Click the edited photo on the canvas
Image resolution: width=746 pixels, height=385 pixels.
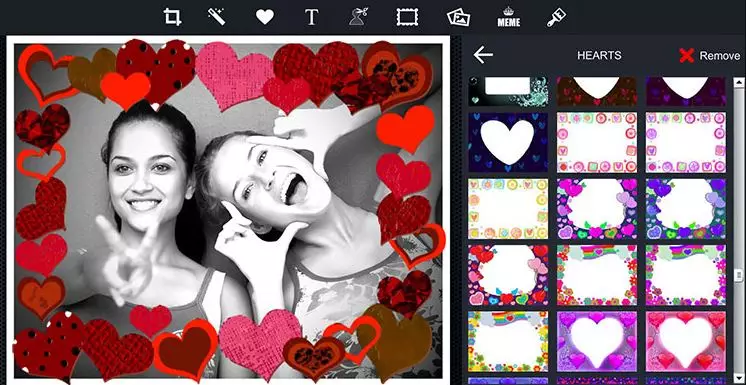coord(228,209)
